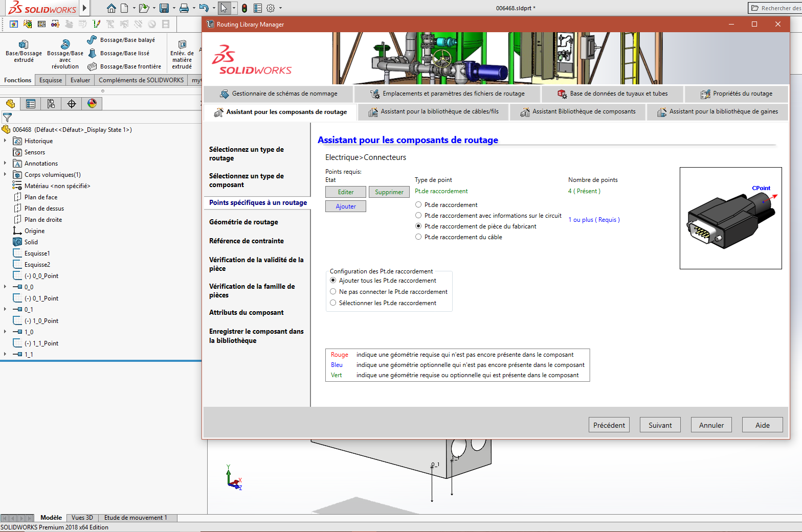Select Bossage/Base balayé tool

point(121,40)
